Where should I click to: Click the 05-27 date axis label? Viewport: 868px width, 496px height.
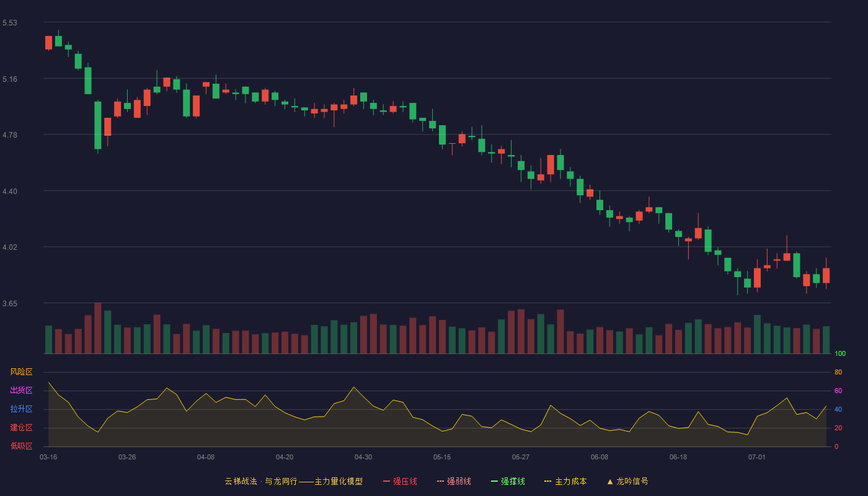coord(521,457)
